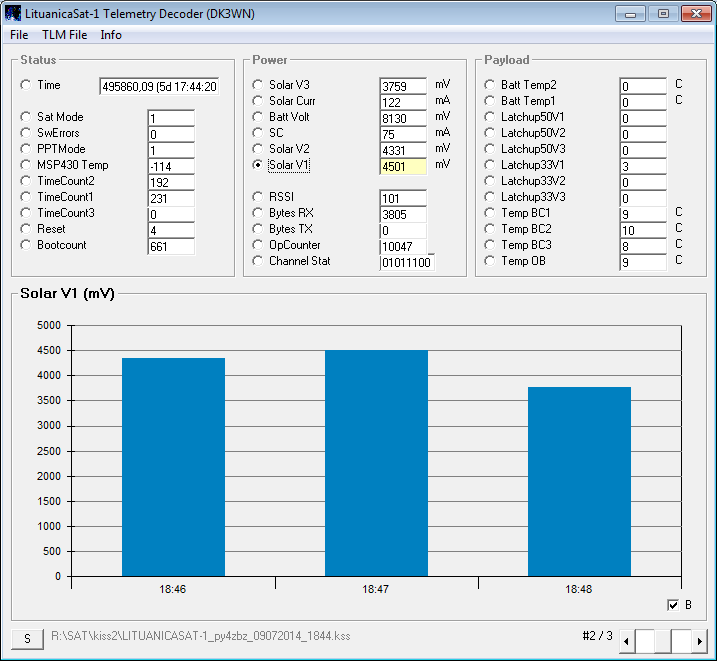Select the Latchup50V2 radio button
The image size is (717, 661).
489,133
